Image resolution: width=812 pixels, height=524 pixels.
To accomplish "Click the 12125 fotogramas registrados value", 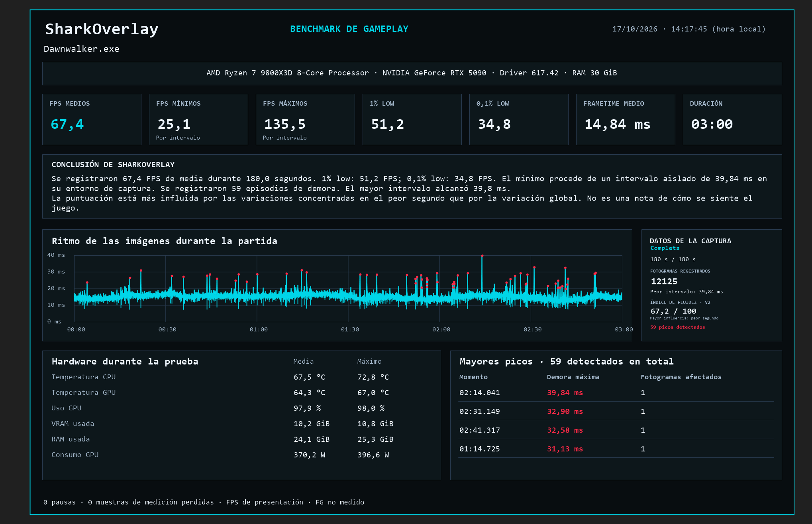I will coord(664,282).
